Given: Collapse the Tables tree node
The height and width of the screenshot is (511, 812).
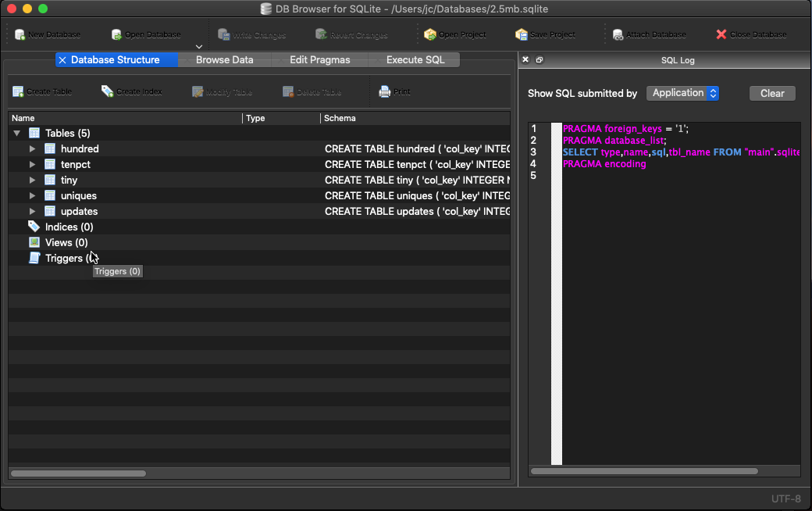Looking at the screenshot, I should (17, 133).
